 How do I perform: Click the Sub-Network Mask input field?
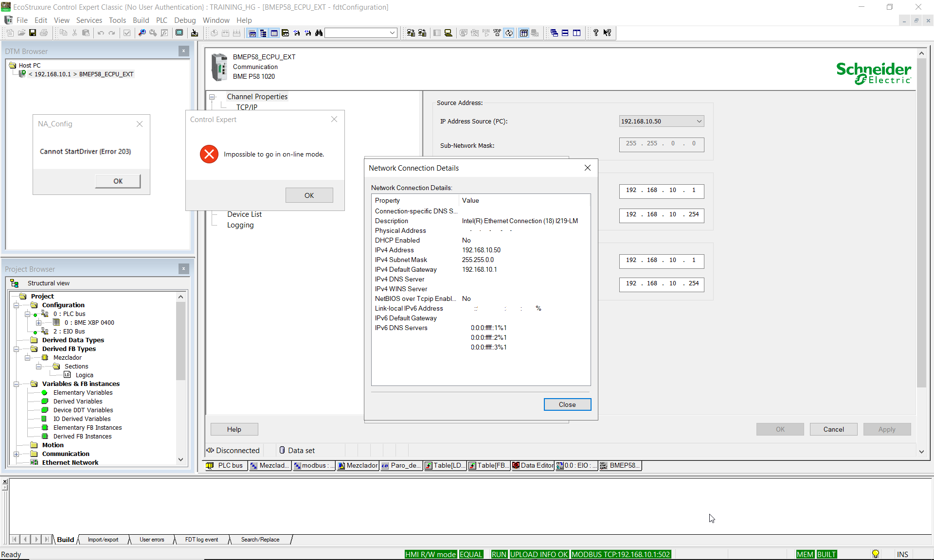(662, 144)
